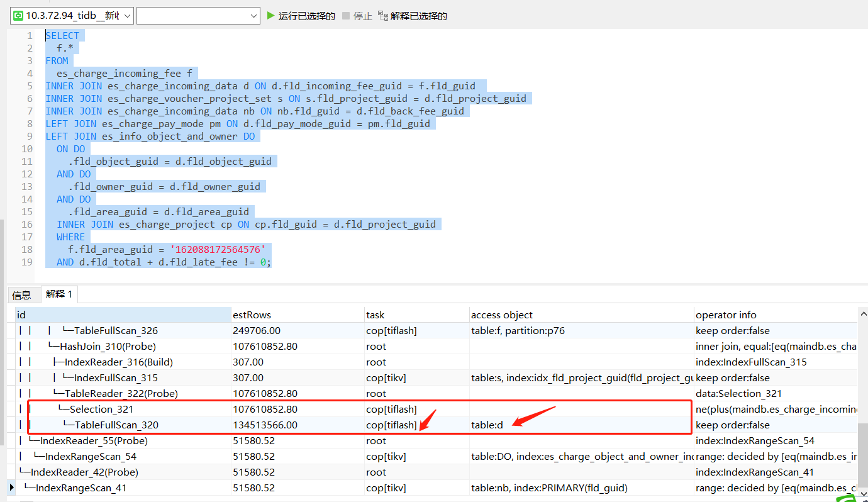Select the TableFullScan_326 row
868x502 pixels.
pos(437,330)
